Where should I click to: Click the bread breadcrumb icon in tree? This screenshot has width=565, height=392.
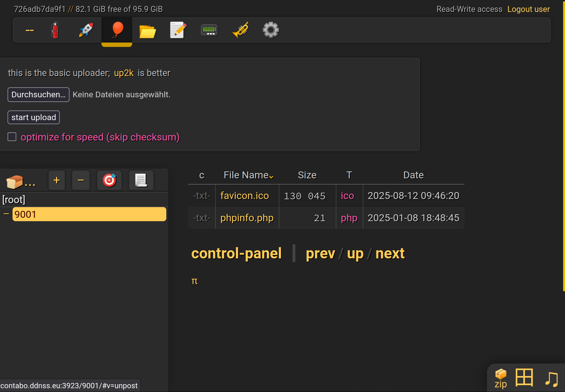point(15,181)
